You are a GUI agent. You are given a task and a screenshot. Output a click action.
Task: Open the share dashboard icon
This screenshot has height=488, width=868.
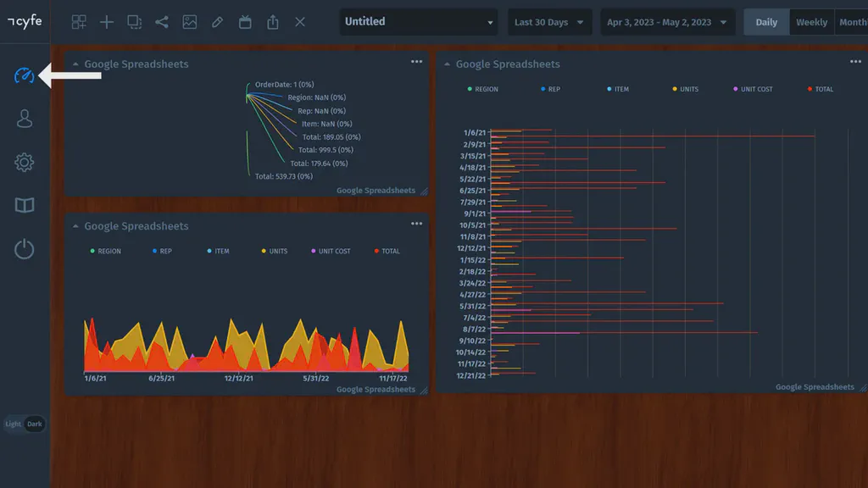tap(162, 21)
